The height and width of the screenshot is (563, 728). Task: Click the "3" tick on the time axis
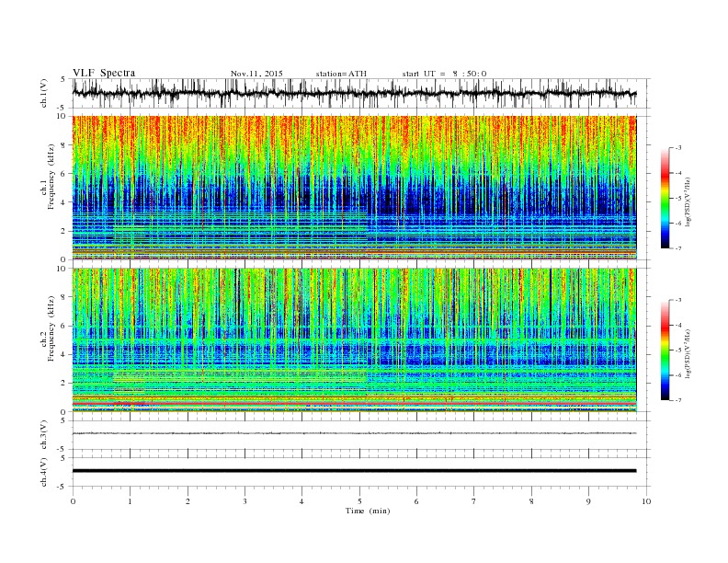245,501
